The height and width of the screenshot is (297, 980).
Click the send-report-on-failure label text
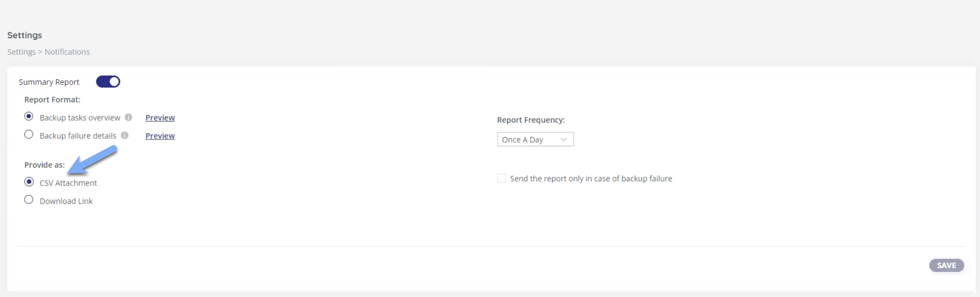[590, 178]
